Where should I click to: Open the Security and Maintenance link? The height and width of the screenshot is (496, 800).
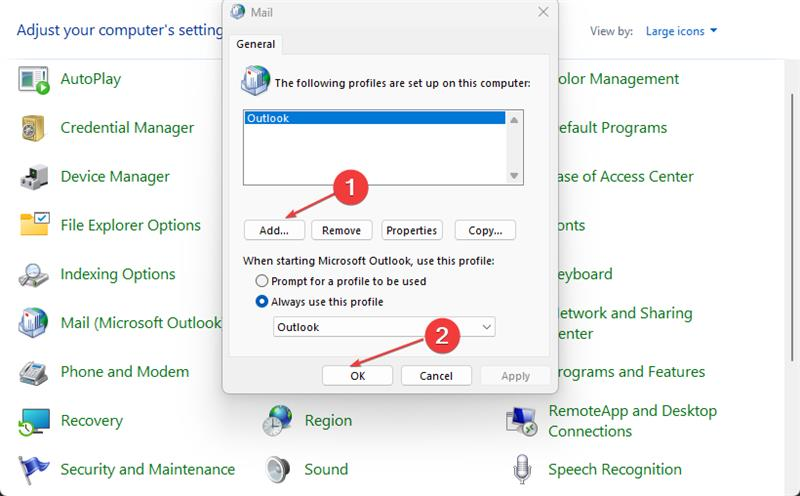tap(147, 469)
